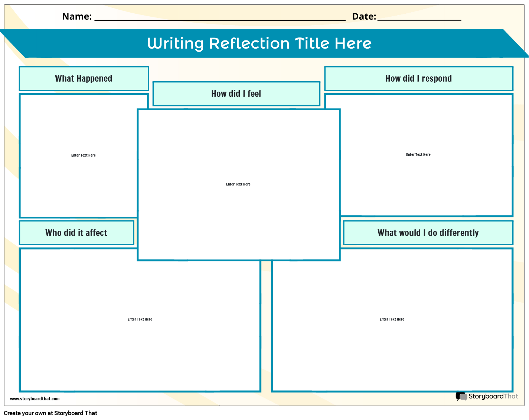Click "Enter Text Here" in the center box
Screen dimensions: 529x420
click(x=238, y=184)
